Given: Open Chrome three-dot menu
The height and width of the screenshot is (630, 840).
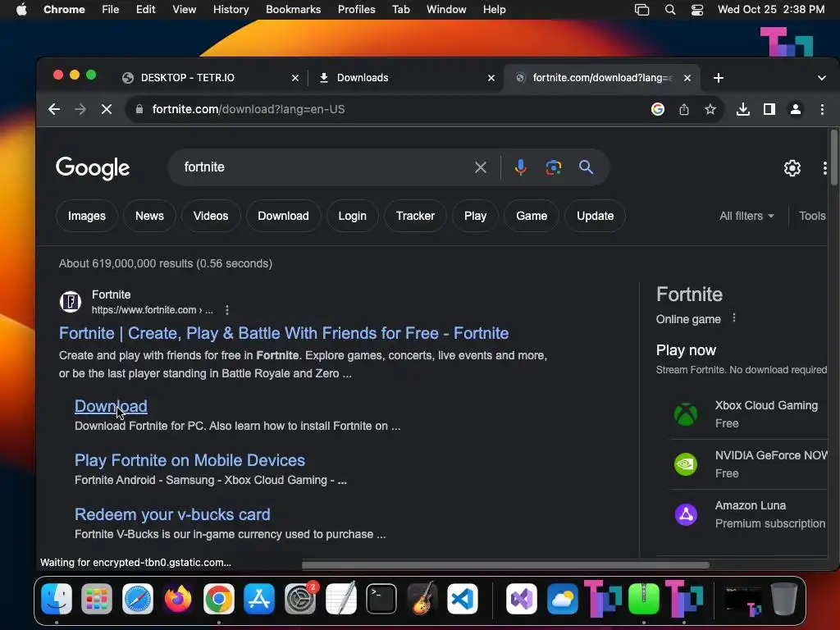Looking at the screenshot, I should click(822, 109).
